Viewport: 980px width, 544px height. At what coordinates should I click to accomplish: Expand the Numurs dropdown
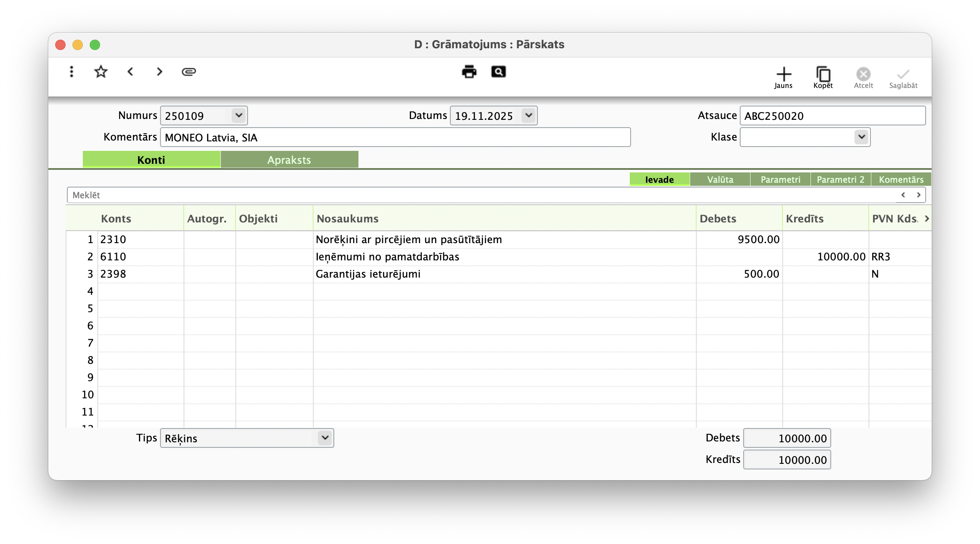click(239, 116)
